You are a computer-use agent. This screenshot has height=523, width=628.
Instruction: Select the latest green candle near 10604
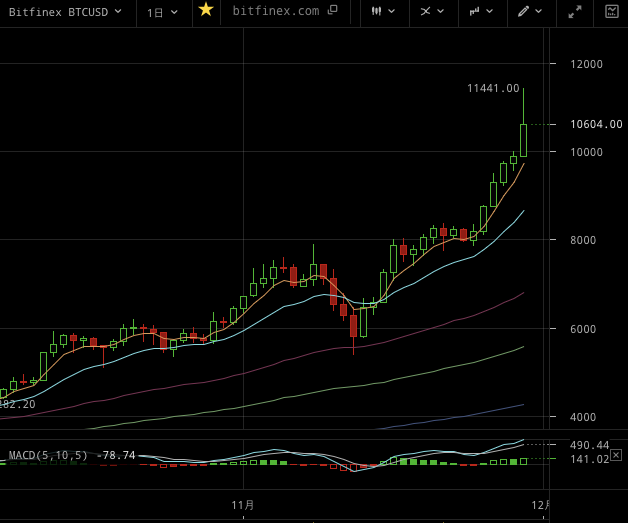click(523, 140)
